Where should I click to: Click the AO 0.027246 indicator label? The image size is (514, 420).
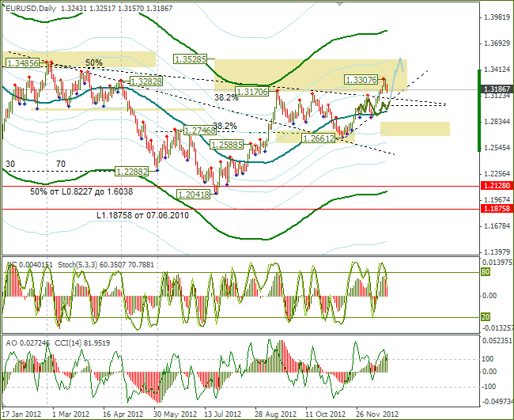[x=28, y=343]
